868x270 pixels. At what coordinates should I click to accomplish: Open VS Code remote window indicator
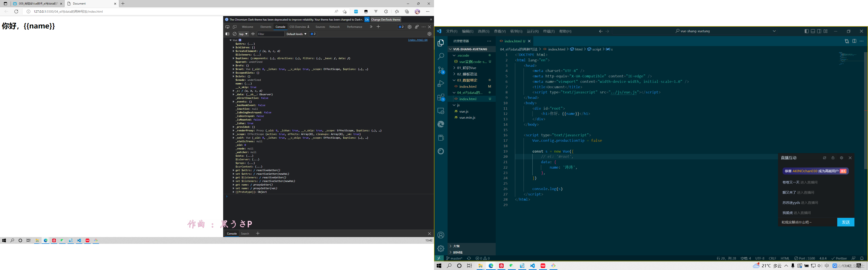click(x=439, y=258)
